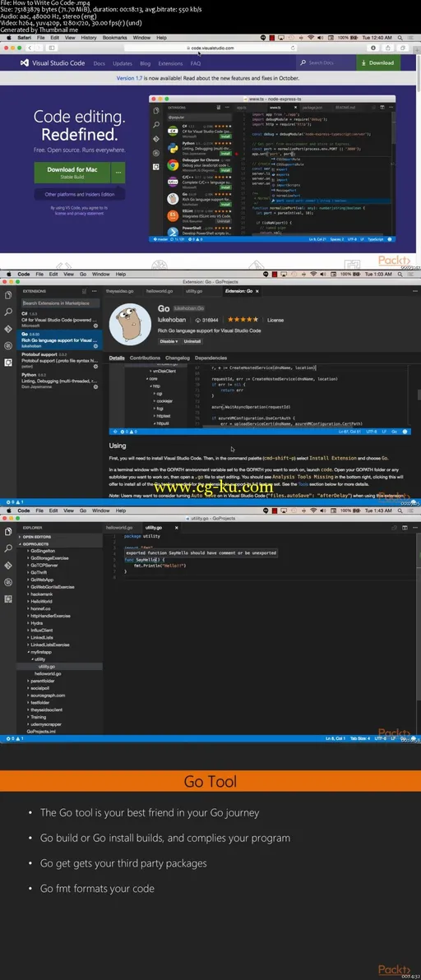Expand the Hydra folder
Image resolution: width=421 pixels, height=980 pixels.
click(x=37, y=623)
